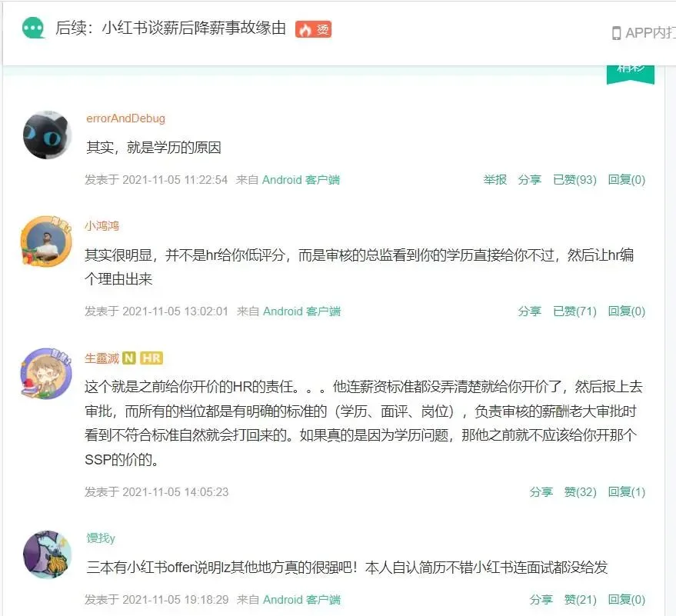
Task: Open 馒找y's purple avatar
Action: pyautogui.click(x=47, y=554)
